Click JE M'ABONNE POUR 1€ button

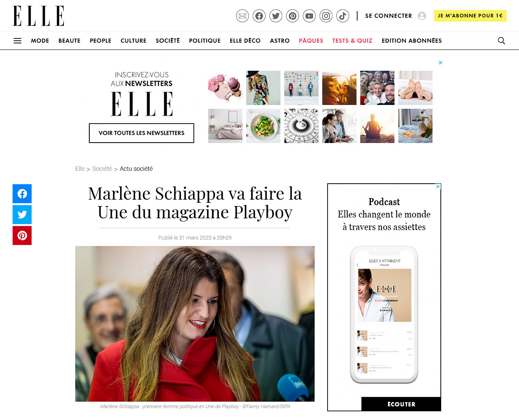(470, 16)
